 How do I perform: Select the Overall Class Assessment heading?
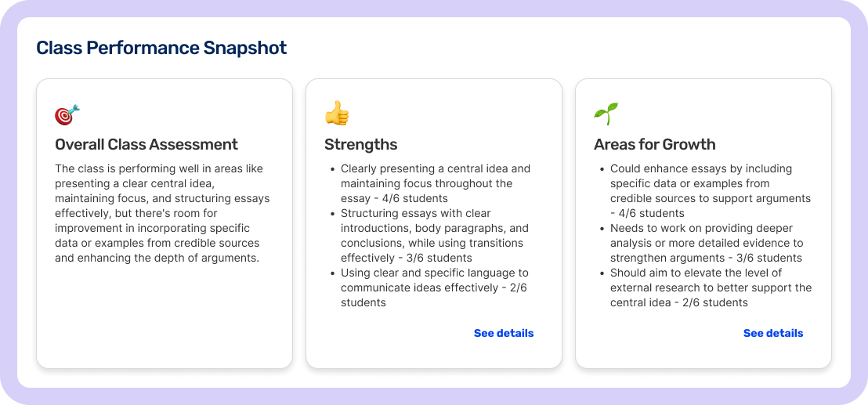pyautogui.click(x=146, y=144)
